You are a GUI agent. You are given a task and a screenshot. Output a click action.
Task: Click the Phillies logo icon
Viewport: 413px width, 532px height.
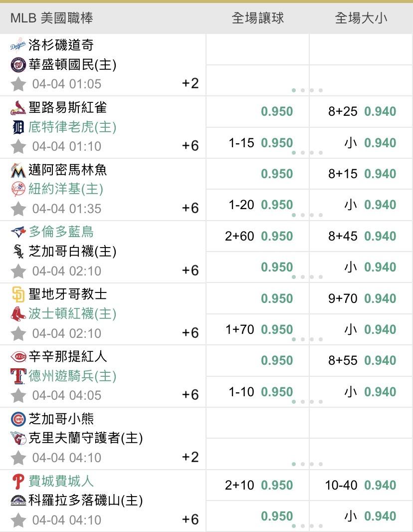point(18,482)
